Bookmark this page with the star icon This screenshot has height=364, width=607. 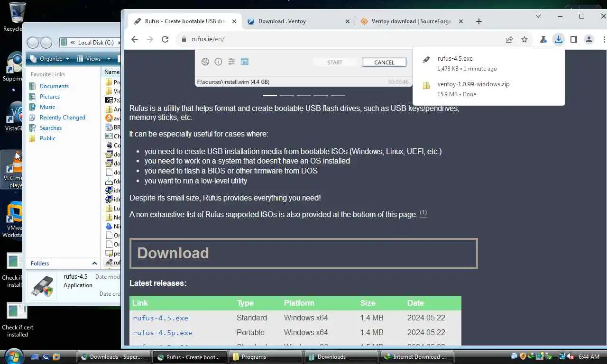coord(524,39)
